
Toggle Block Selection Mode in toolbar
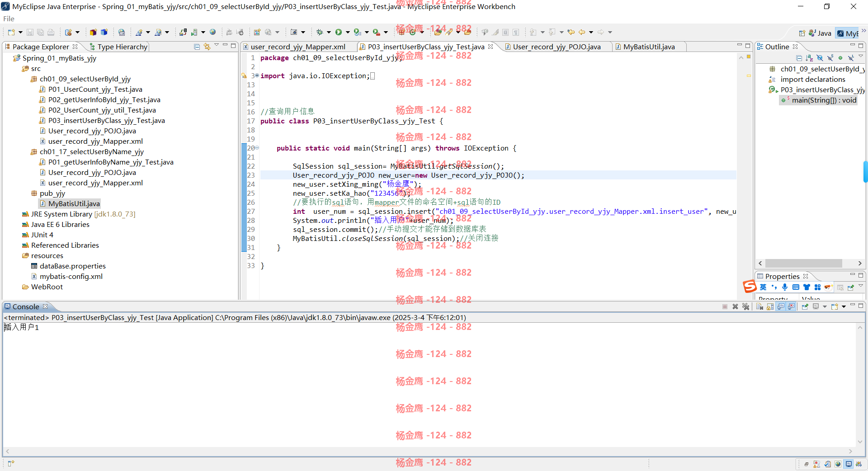[505, 32]
